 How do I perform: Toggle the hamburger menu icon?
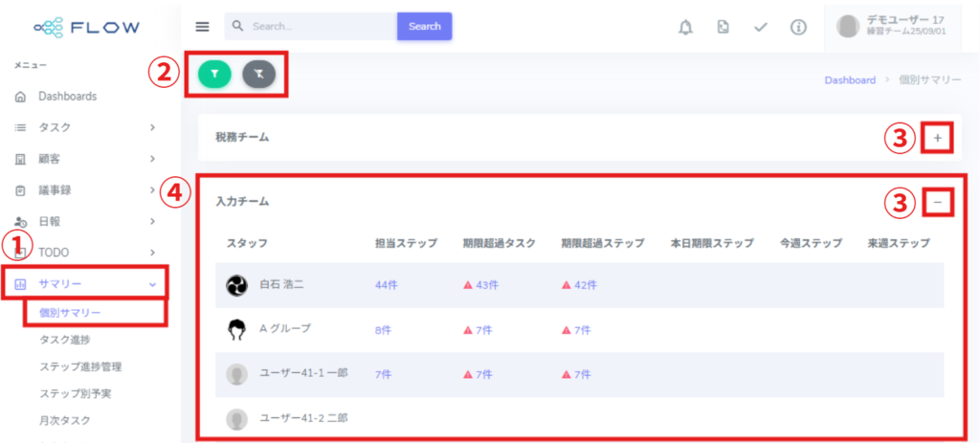click(202, 27)
